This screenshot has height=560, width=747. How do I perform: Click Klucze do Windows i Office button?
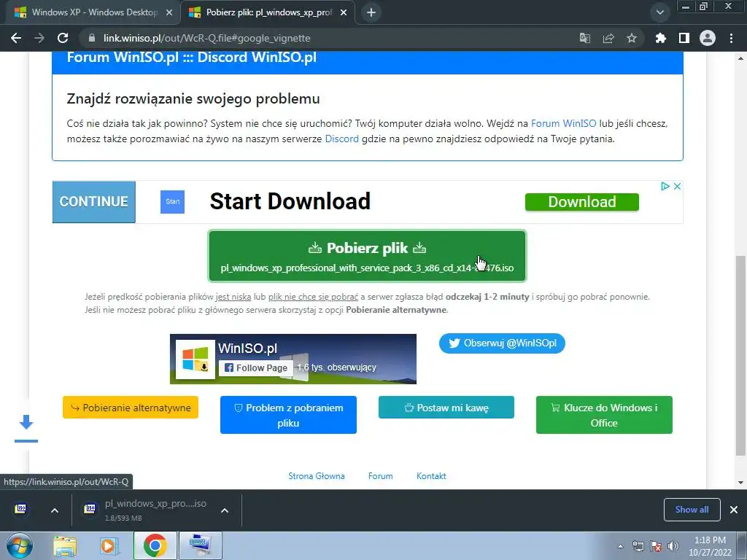tap(604, 415)
